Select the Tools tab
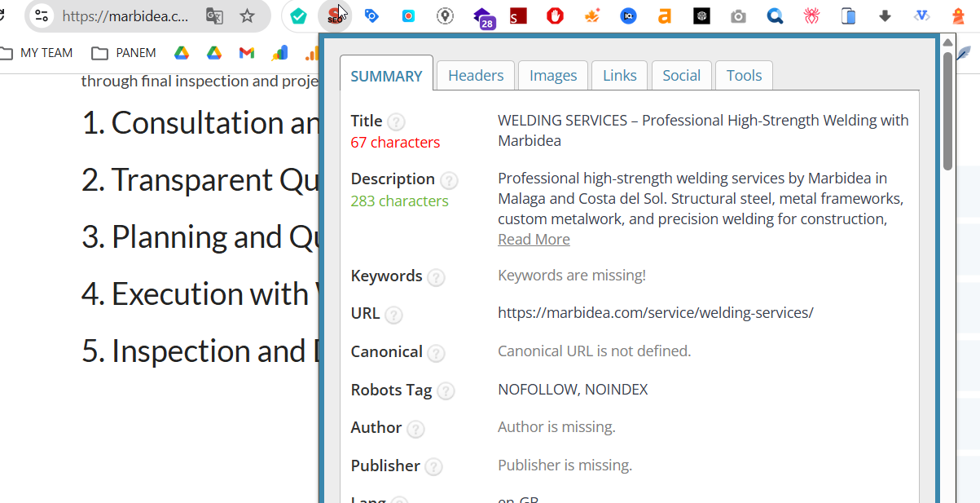 744,75
